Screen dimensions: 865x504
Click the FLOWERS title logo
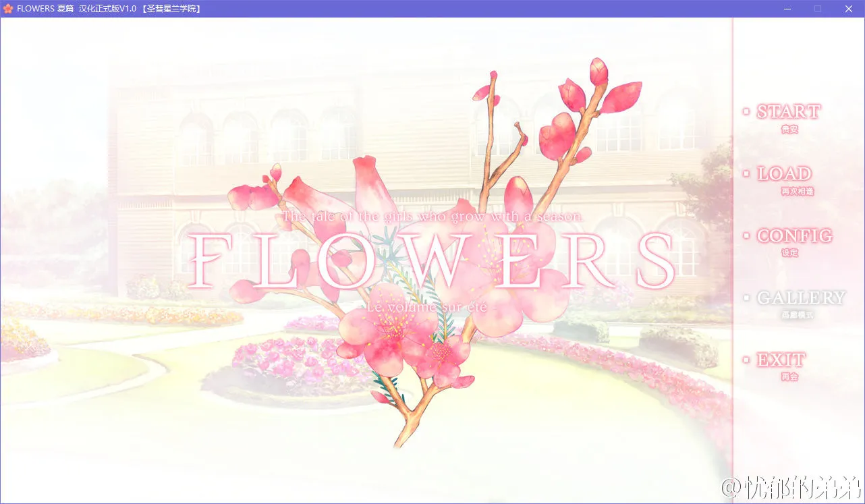(432, 259)
